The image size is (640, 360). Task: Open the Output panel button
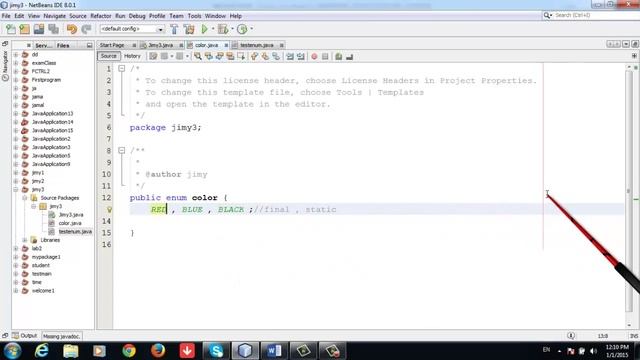click(24, 336)
